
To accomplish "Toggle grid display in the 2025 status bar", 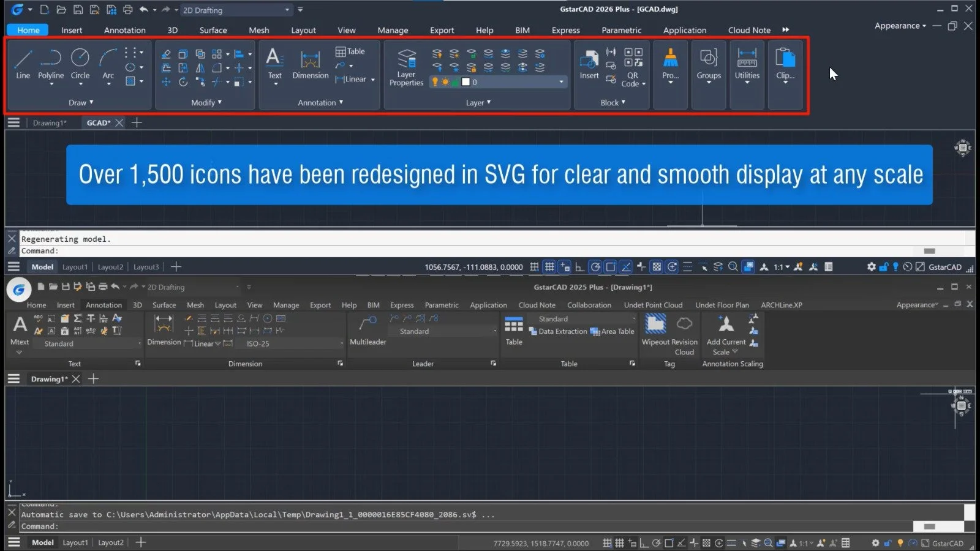I will click(619, 543).
